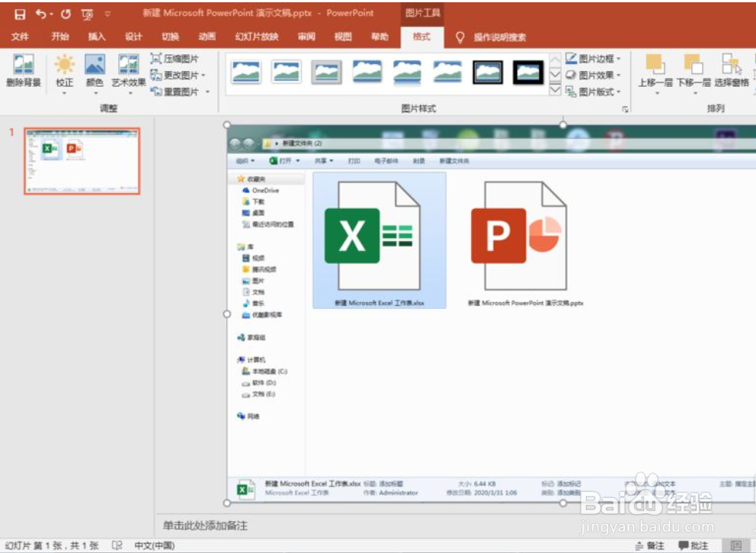The height and width of the screenshot is (553, 756).
Task: Toggle 备注 notes button in status bar
Action: (x=649, y=546)
